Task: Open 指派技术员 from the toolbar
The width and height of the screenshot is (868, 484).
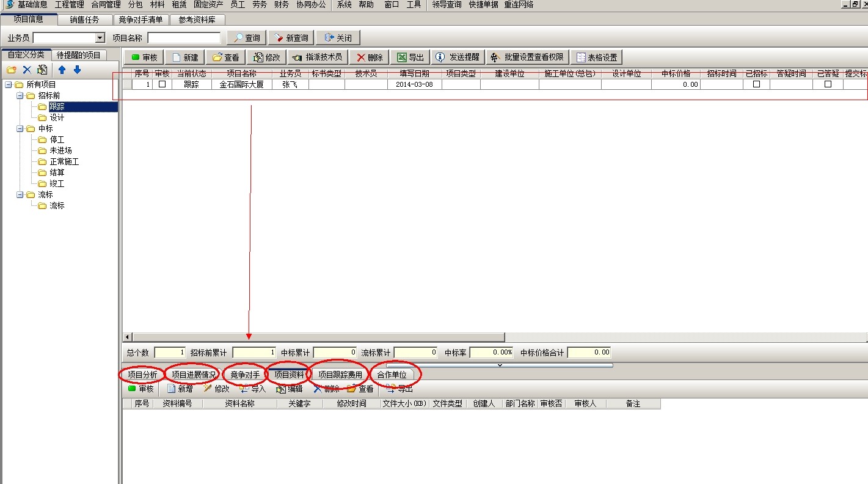Action: (317, 57)
